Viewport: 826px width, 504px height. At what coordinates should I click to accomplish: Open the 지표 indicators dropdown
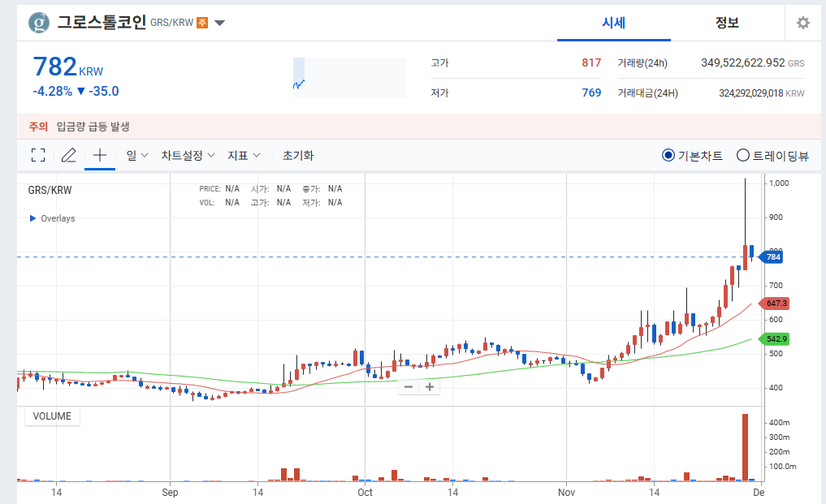[x=244, y=155]
